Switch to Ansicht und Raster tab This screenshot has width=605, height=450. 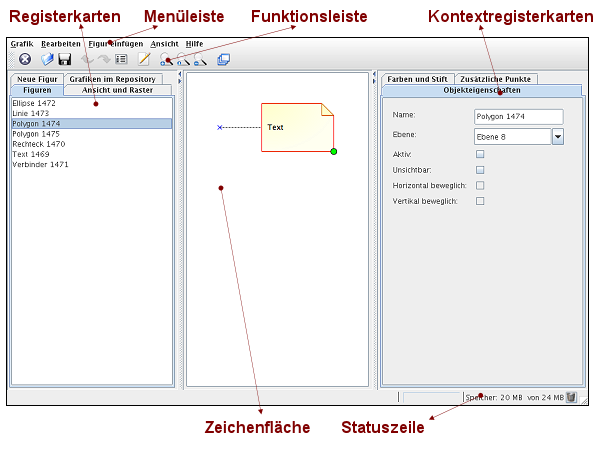pyautogui.click(x=117, y=90)
